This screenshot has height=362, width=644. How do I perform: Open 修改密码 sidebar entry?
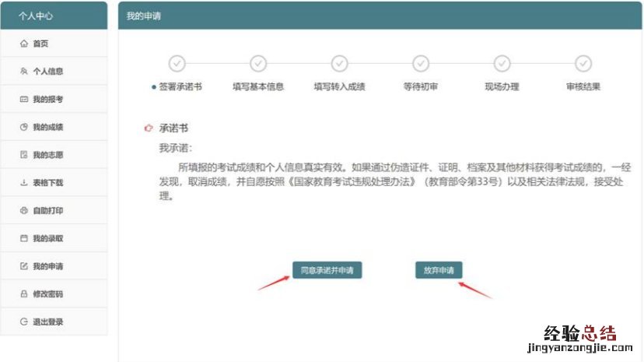(54, 293)
